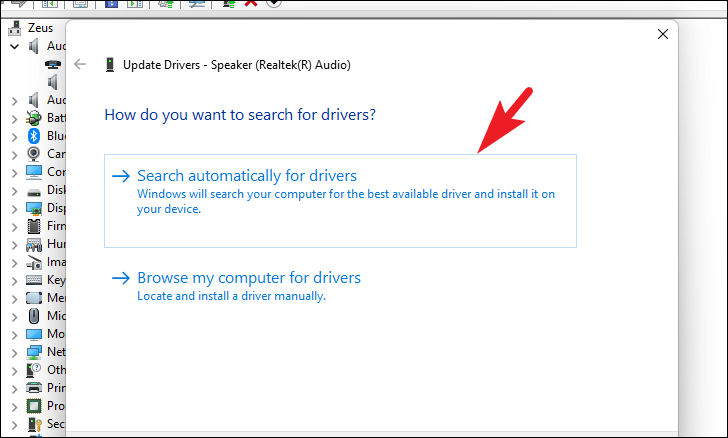The height and width of the screenshot is (438, 728).
Task: Choose Browse my computer for drivers
Action: [248, 278]
